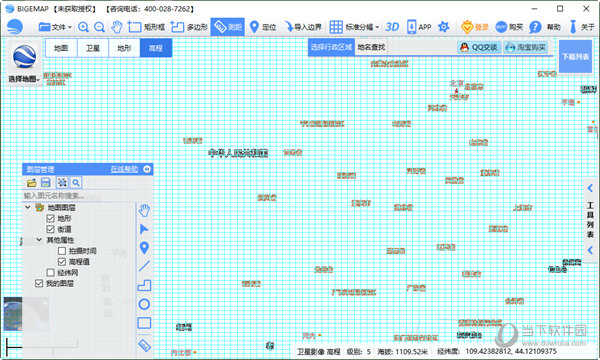Toggle the 高程值 checkbox
The image size is (600, 360).
point(62,262)
